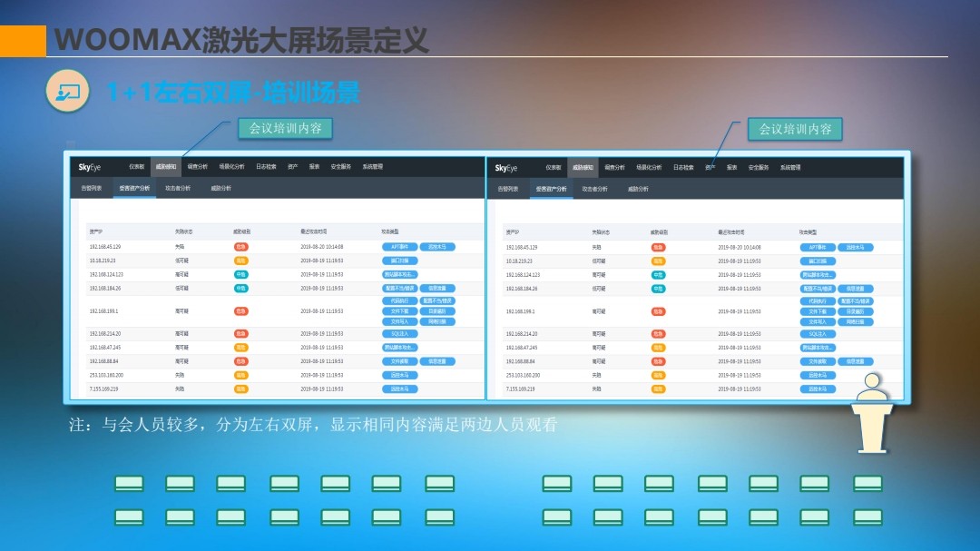This screenshot has height=551, width=980.
Task: Click the left 会议培训内容 callout label
Action: click(x=285, y=128)
